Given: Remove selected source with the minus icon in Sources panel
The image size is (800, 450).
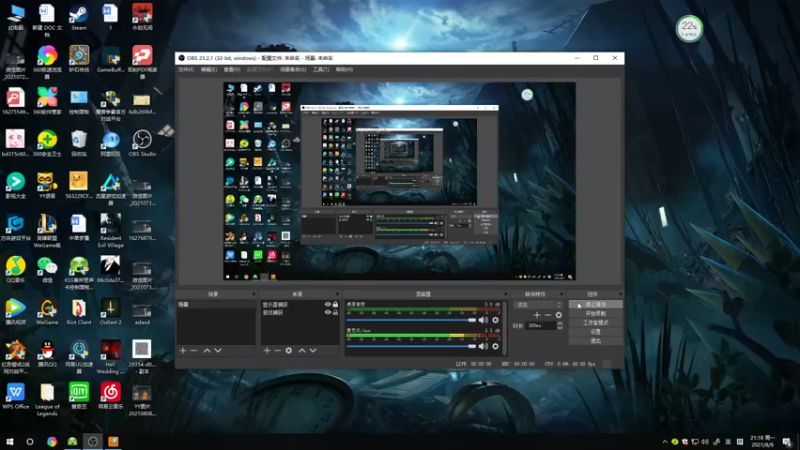Looking at the screenshot, I should pos(278,351).
